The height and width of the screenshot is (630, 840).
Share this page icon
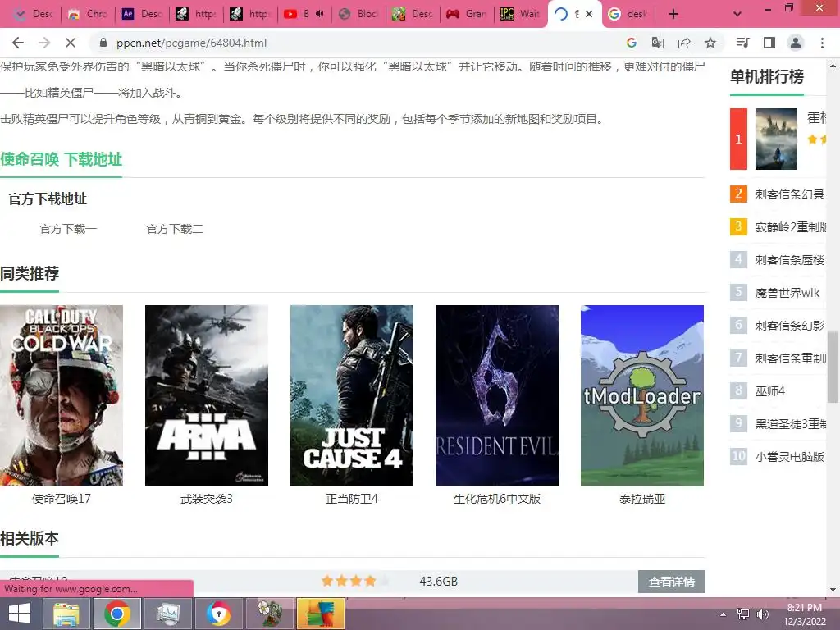tap(684, 43)
